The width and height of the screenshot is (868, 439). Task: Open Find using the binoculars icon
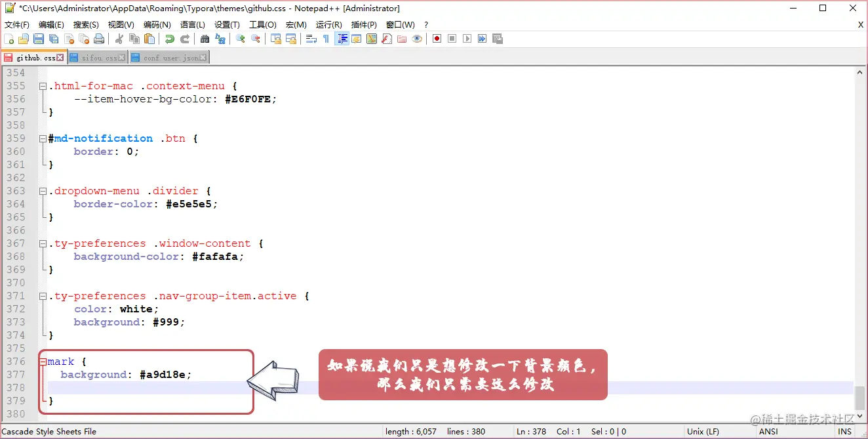[205, 38]
